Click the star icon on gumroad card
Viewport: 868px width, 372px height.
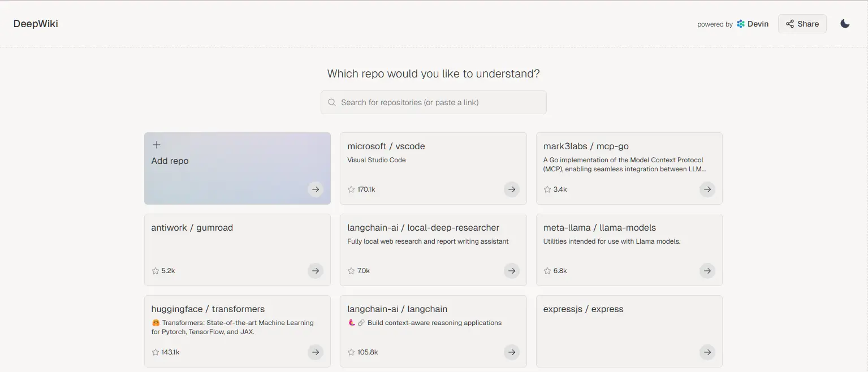click(155, 271)
